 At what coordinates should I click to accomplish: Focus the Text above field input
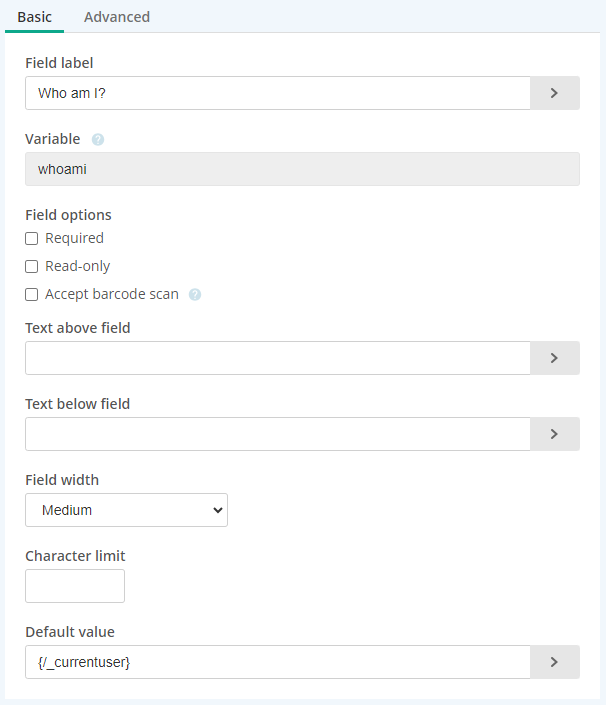point(277,358)
